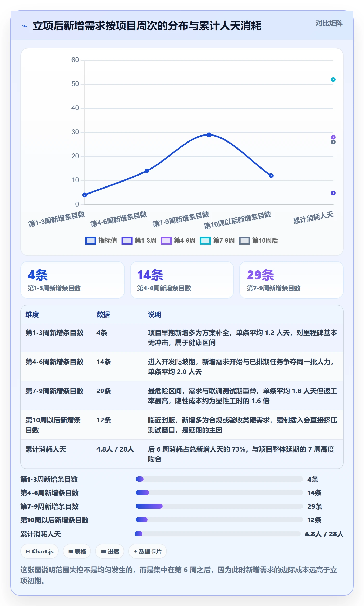Click the cyan scatter point near 52

[333, 79]
